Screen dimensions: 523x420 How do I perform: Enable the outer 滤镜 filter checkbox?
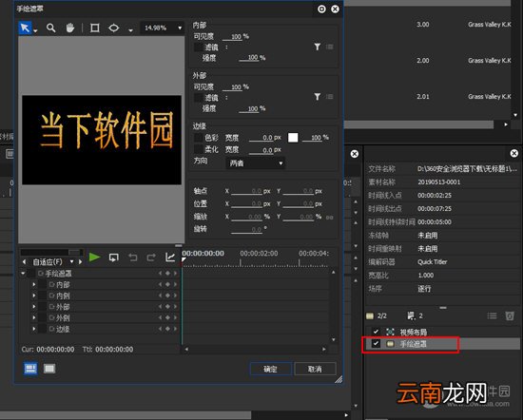(x=199, y=97)
